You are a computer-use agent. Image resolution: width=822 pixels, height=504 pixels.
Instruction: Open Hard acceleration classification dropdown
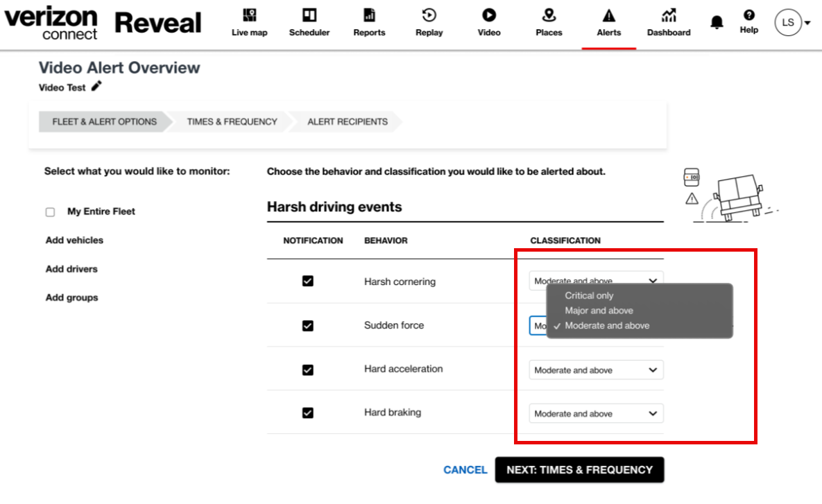(x=596, y=370)
